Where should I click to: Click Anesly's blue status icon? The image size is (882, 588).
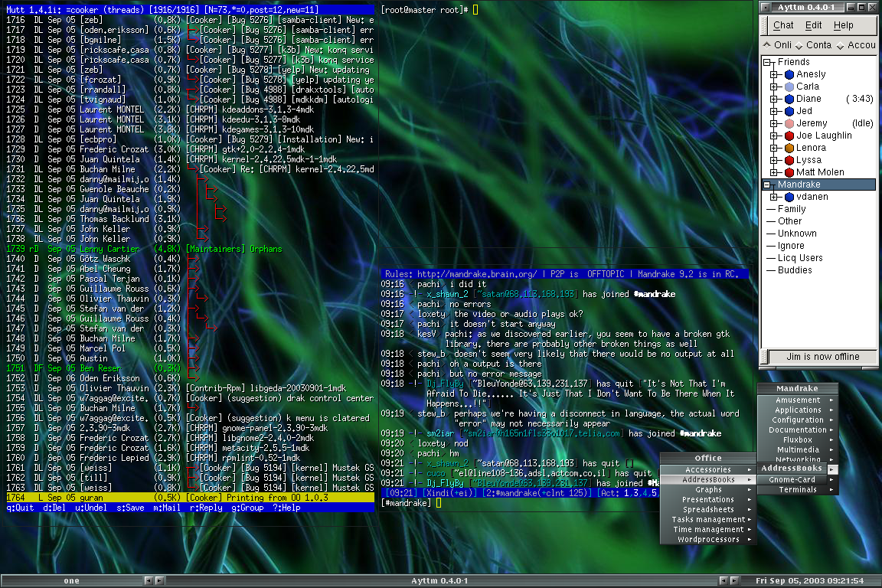(789, 74)
